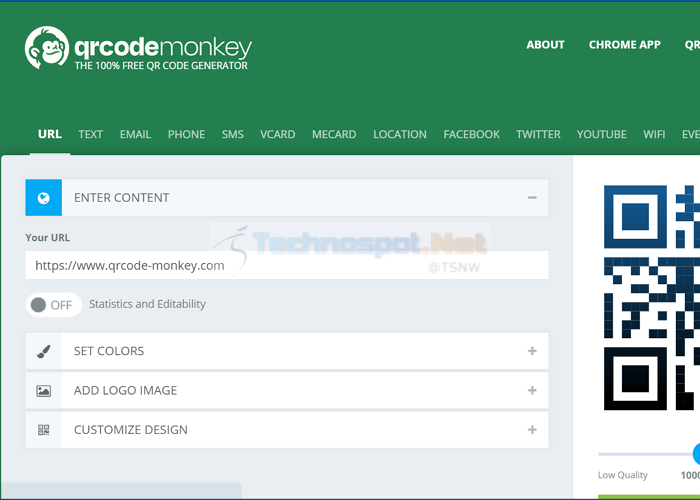The image size is (700, 500).
Task: Toggle Statistics and Editability switch
Action: click(53, 305)
